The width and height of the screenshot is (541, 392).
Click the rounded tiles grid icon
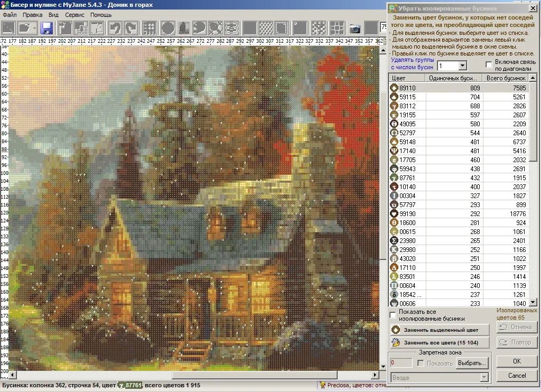337,28
